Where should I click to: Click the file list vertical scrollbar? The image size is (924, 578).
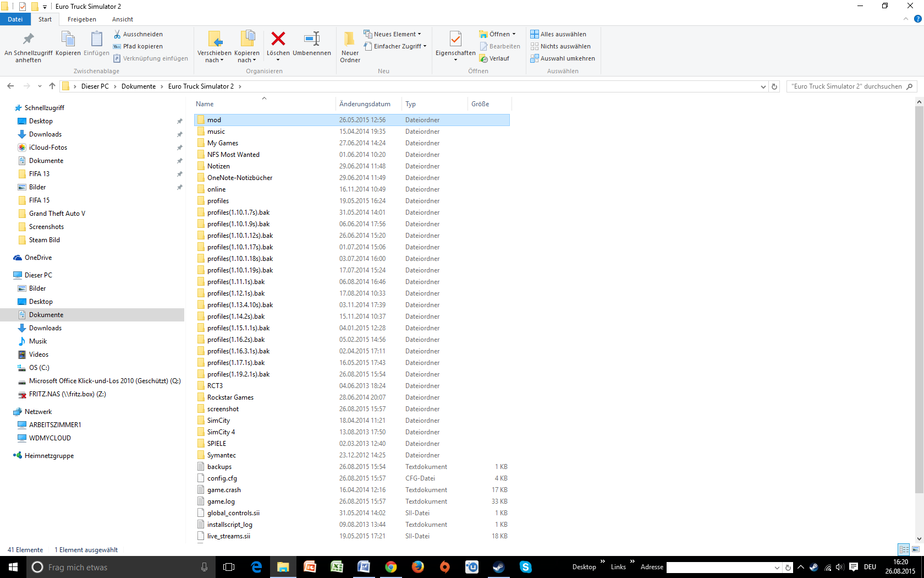click(x=919, y=300)
